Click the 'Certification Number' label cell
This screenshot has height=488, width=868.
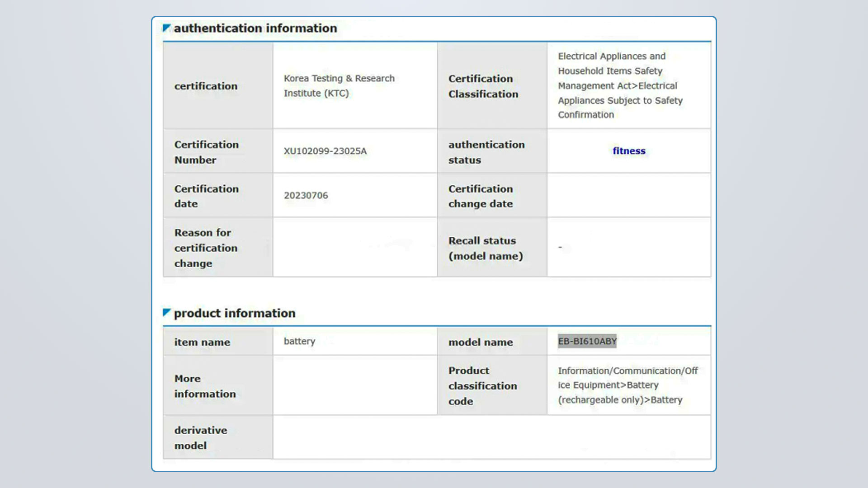pyautogui.click(x=218, y=151)
